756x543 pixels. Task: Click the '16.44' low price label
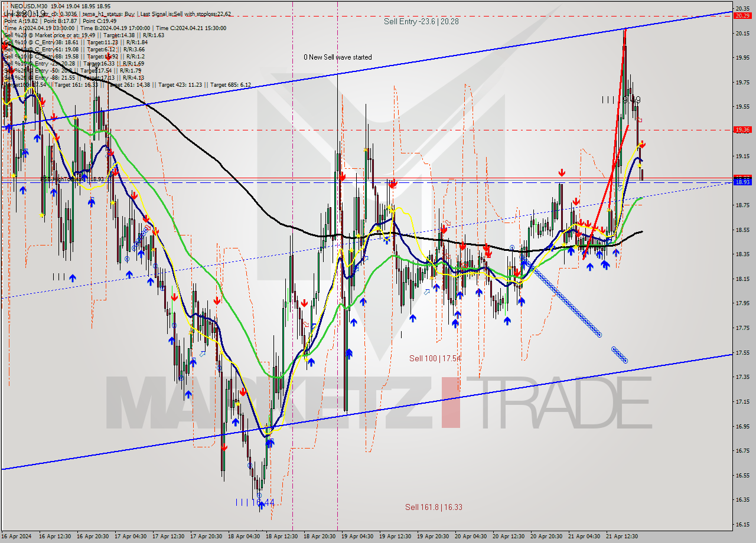263,502
